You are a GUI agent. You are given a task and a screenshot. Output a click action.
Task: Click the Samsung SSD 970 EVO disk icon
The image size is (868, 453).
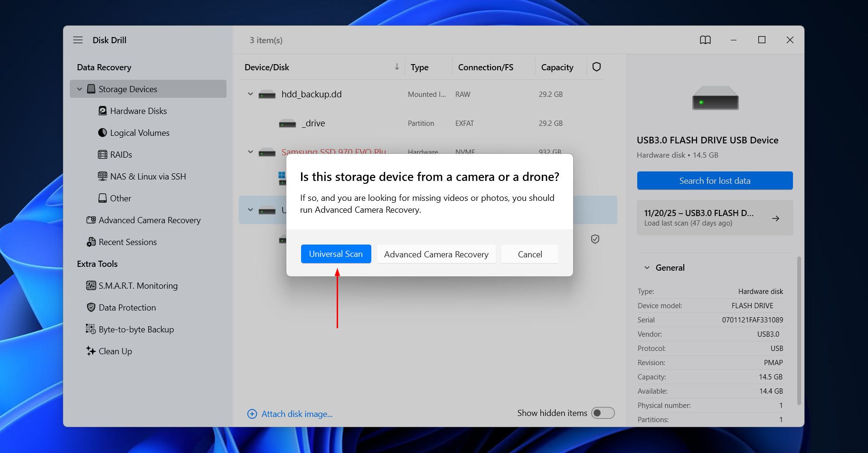pyautogui.click(x=267, y=152)
